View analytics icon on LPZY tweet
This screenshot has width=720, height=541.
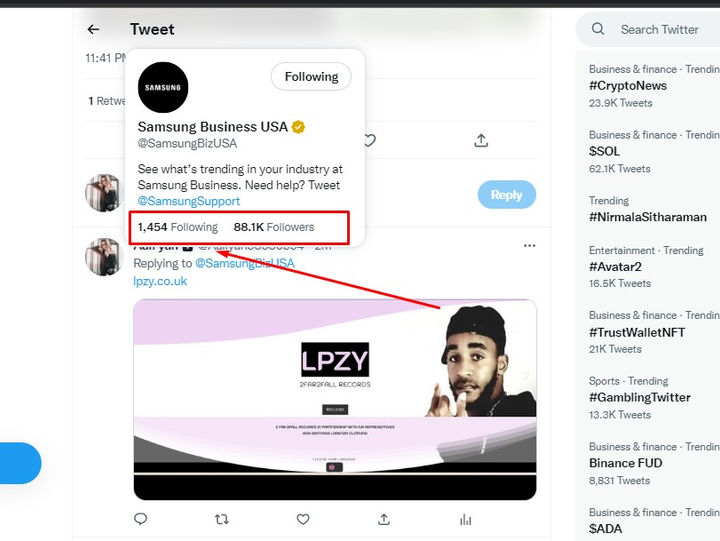[x=465, y=519]
